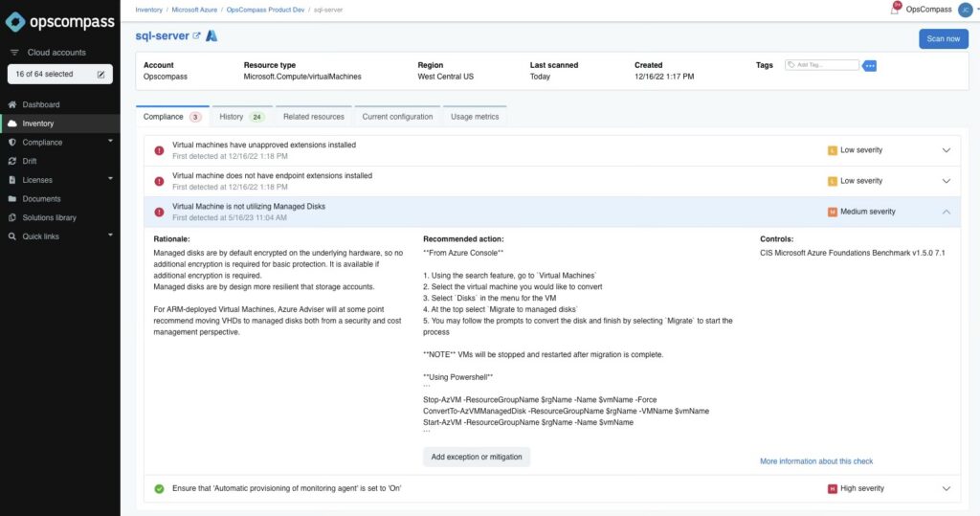
Task: Click the Cloud accounts filter icon
Action: click(14, 53)
